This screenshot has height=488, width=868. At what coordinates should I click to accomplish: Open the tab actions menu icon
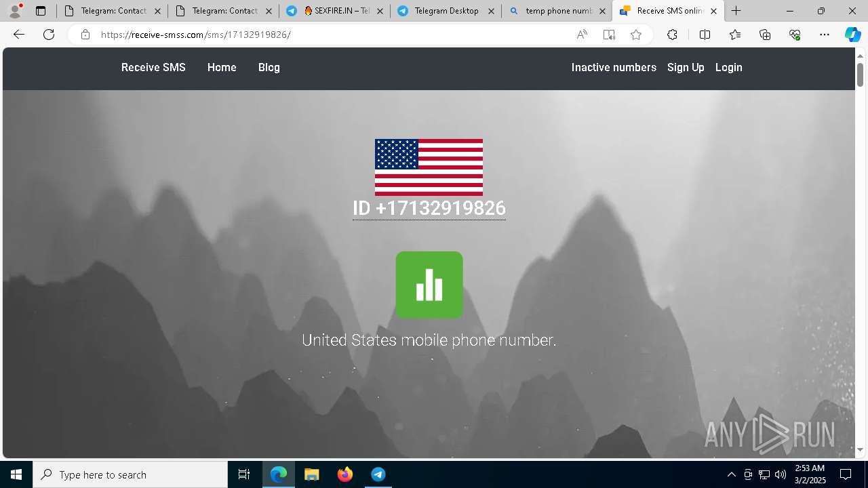[x=41, y=11]
